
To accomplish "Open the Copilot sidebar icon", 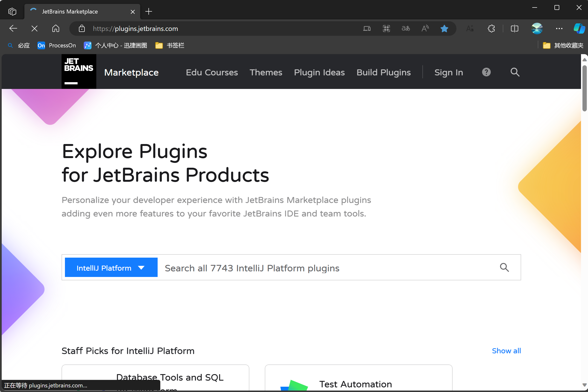I will pos(579,29).
